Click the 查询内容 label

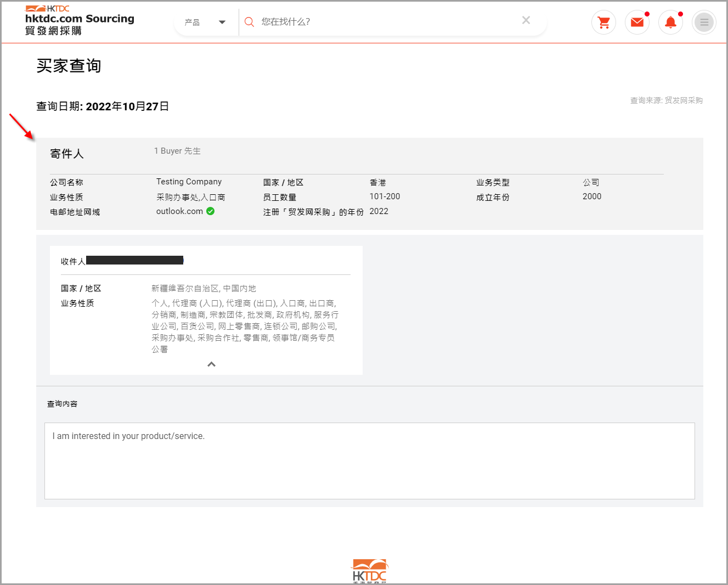click(62, 404)
